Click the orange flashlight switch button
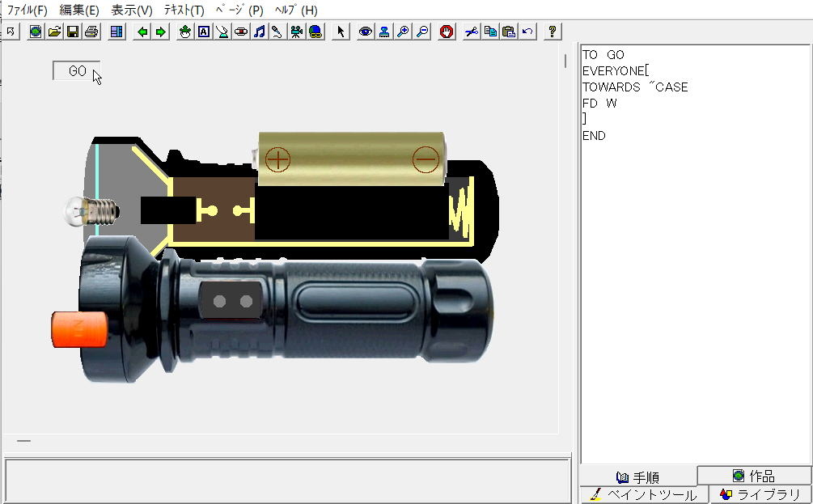Image resolution: width=813 pixels, height=504 pixels. click(x=79, y=329)
